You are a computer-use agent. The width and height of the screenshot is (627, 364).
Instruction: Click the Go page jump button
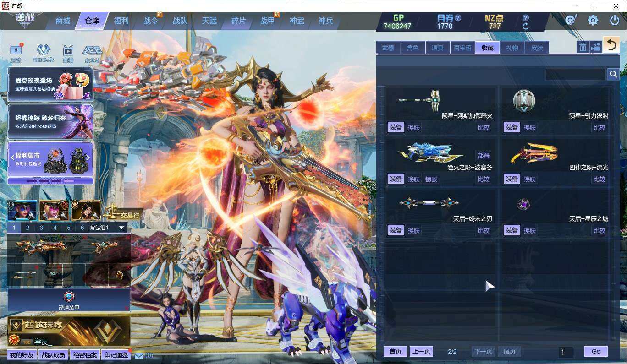(596, 352)
